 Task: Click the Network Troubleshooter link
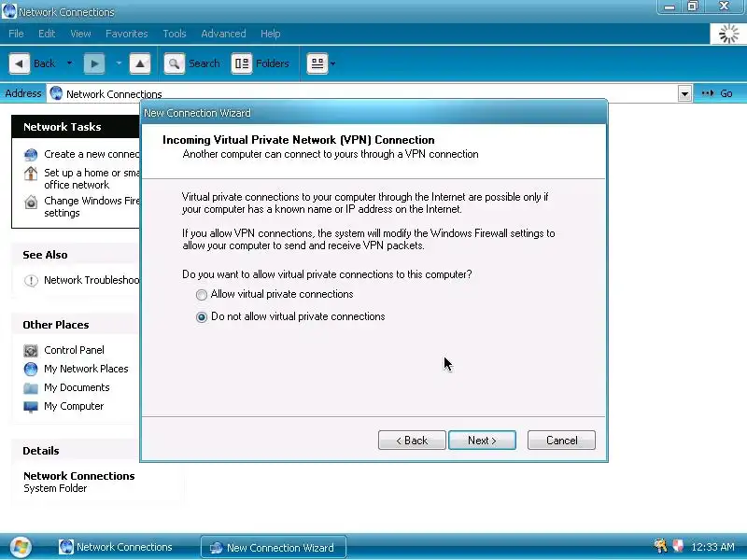tap(92, 280)
